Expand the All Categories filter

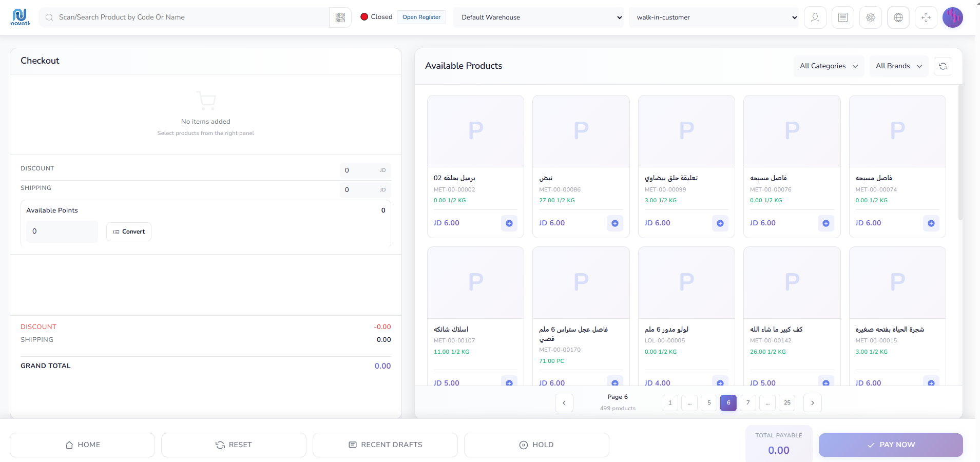click(829, 66)
